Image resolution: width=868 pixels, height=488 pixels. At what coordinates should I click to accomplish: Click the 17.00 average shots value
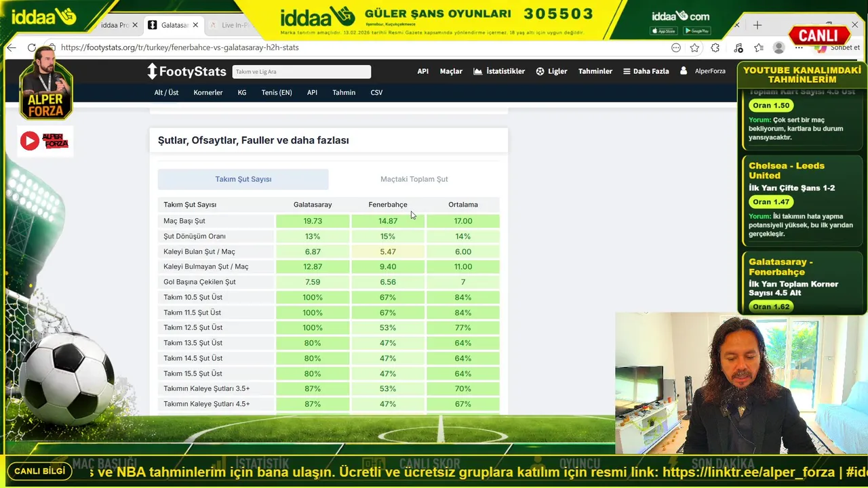pos(463,221)
